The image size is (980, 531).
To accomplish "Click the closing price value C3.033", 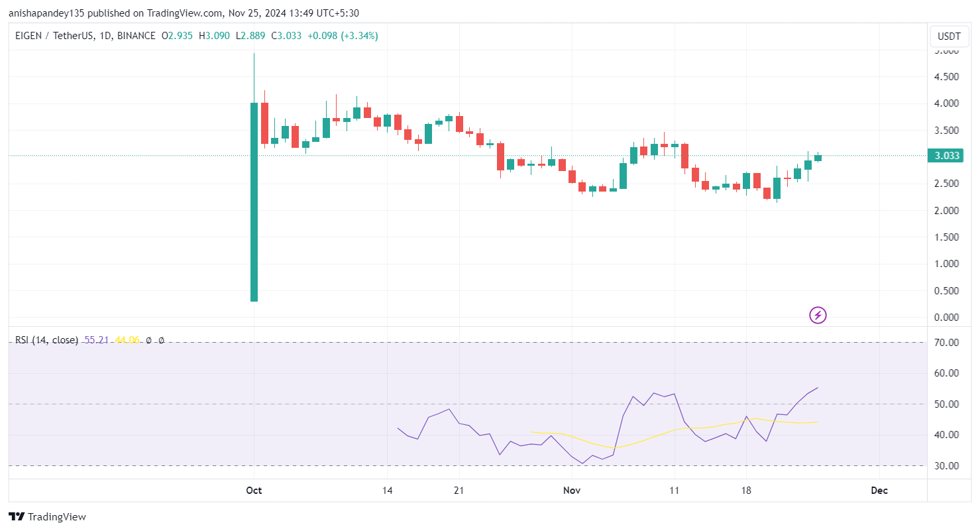I will 286,36.
